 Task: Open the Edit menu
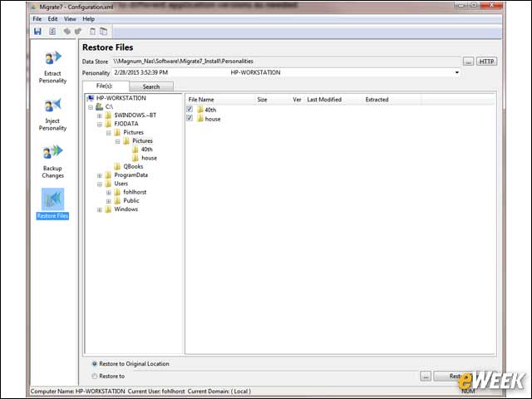pyautogui.click(x=52, y=19)
